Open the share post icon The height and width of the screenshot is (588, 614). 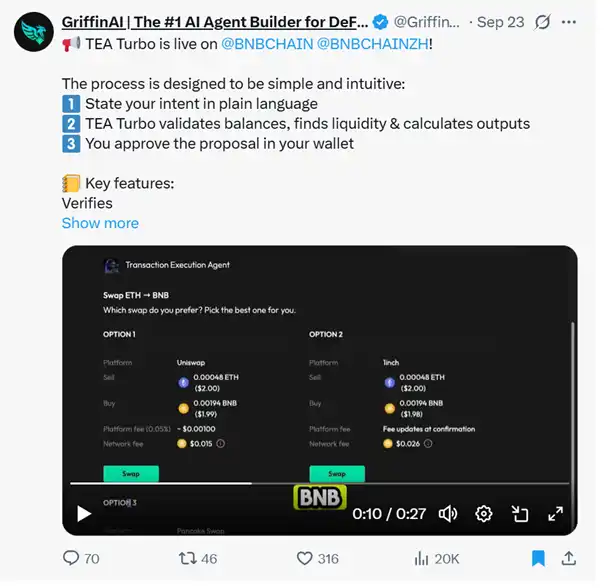click(568, 558)
